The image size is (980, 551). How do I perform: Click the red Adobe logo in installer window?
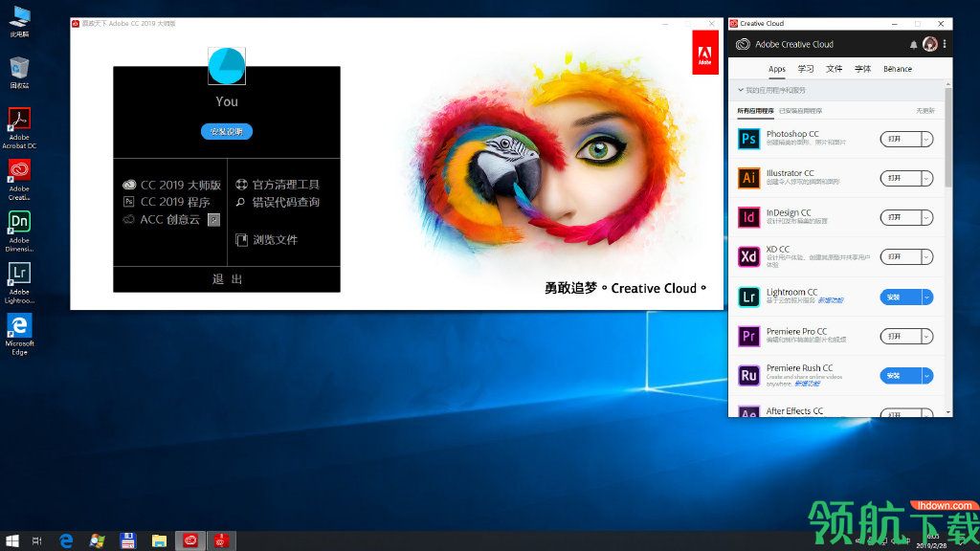coord(705,53)
